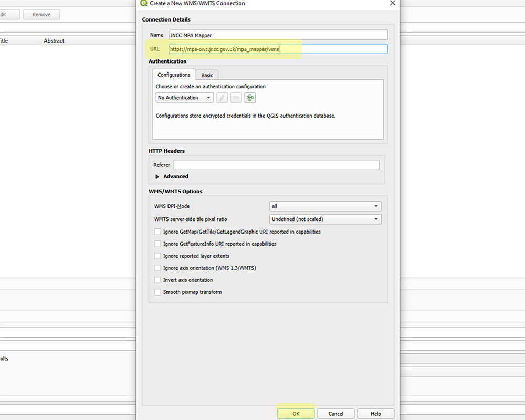The image size is (525, 420).
Task: Open Help for the connection dialog
Action: (x=375, y=413)
